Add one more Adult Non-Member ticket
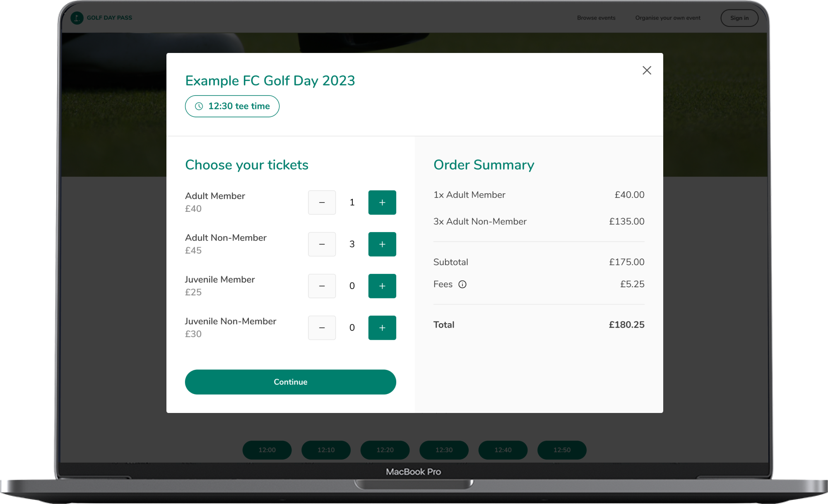Screen dimensions: 828x504 382,244
